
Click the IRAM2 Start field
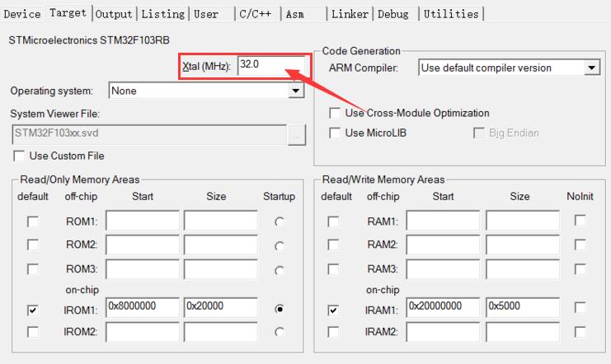tap(443, 332)
